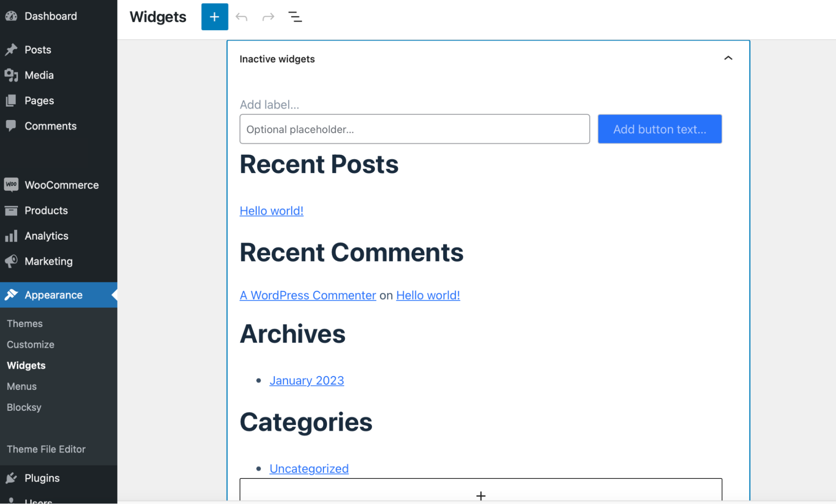Click the WordPress Dashboard icon
The height and width of the screenshot is (504, 836).
pyautogui.click(x=12, y=15)
